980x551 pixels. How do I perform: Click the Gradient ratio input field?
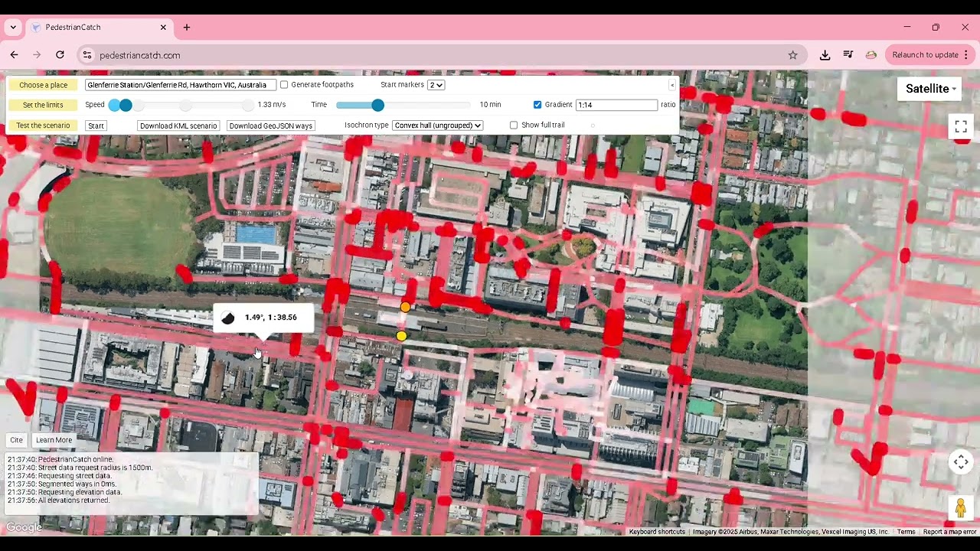(x=616, y=105)
